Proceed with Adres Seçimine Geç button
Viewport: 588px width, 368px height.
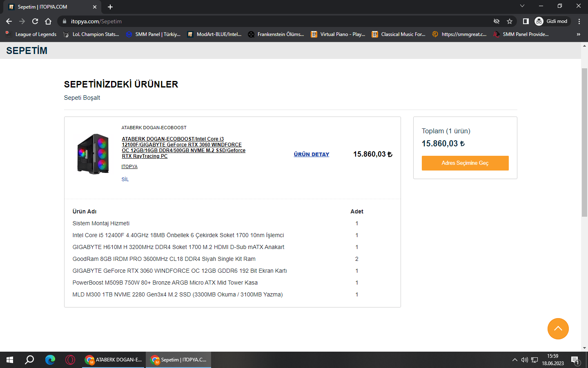point(465,163)
